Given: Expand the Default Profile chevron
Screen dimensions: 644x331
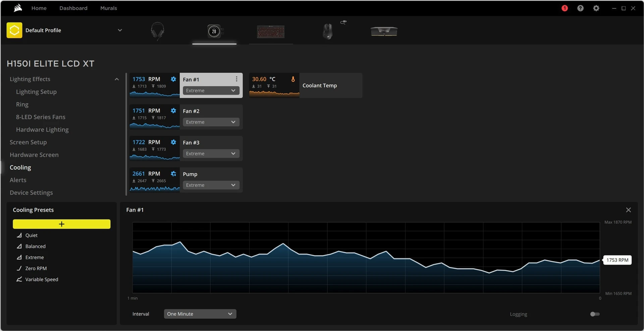Looking at the screenshot, I should click(120, 30).
